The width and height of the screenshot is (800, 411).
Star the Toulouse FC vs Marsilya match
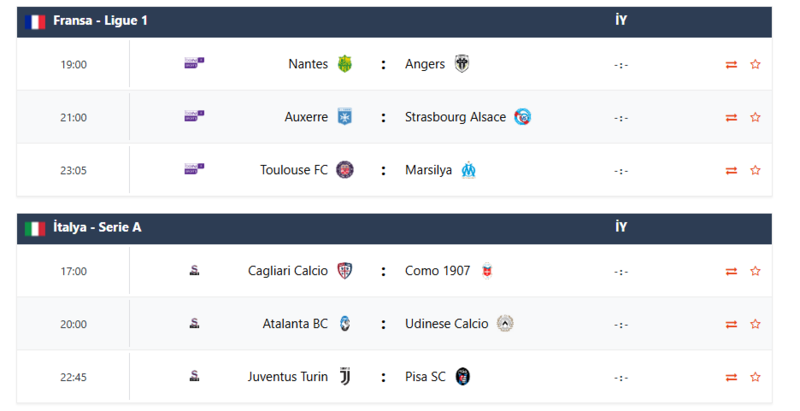click(x=755, y=170)
